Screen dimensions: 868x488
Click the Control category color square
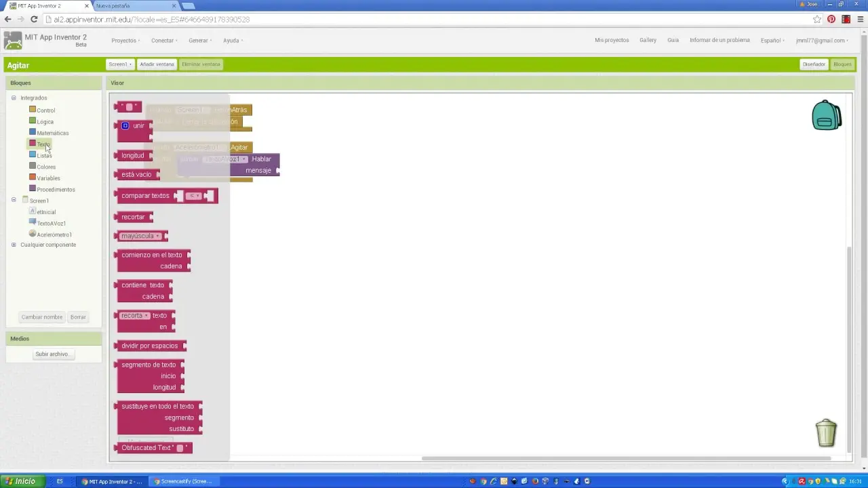tap(33, 109)
